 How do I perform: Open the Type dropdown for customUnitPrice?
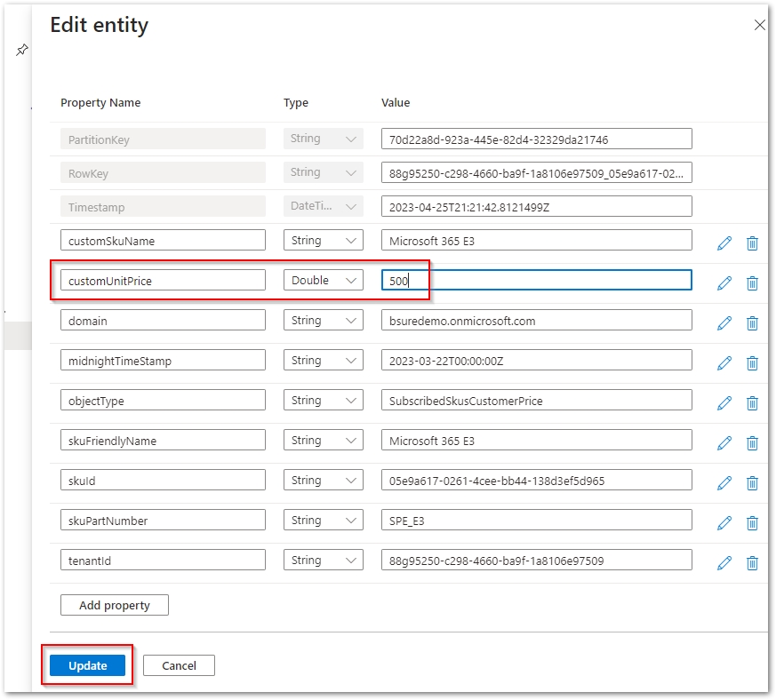pyautogui.click(x=324, y=280)
